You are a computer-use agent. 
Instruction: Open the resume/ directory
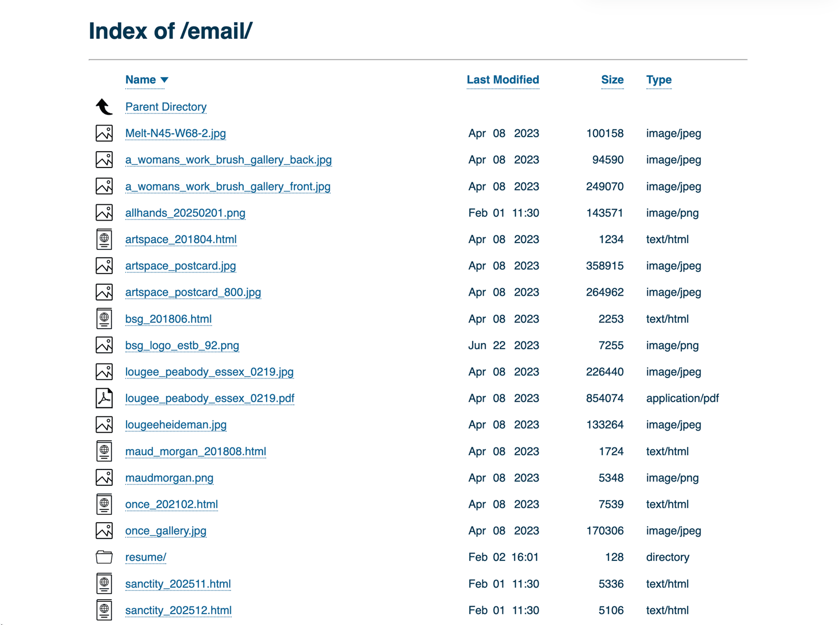click(145, 557)
